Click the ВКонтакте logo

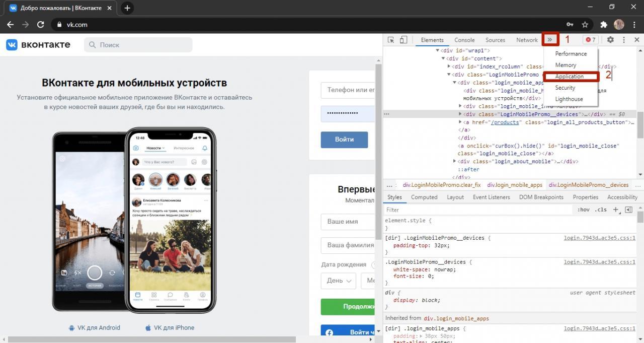38,45
